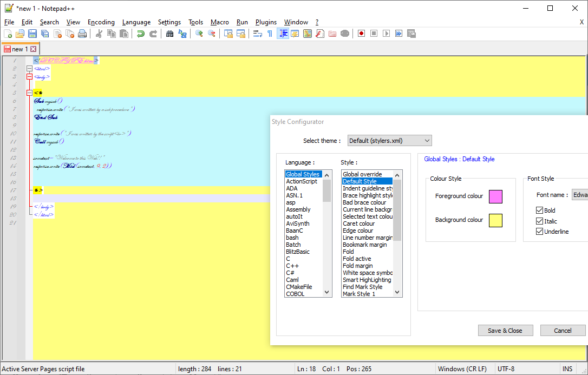The image size is (588, 375).
Task: Select asp in the Language list
Action: (303, 202)
